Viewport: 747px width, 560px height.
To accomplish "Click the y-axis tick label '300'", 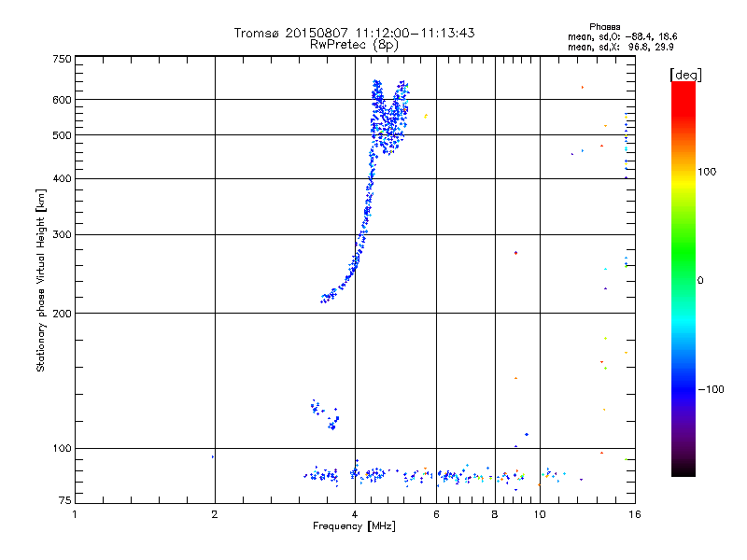I will (62, 235).
